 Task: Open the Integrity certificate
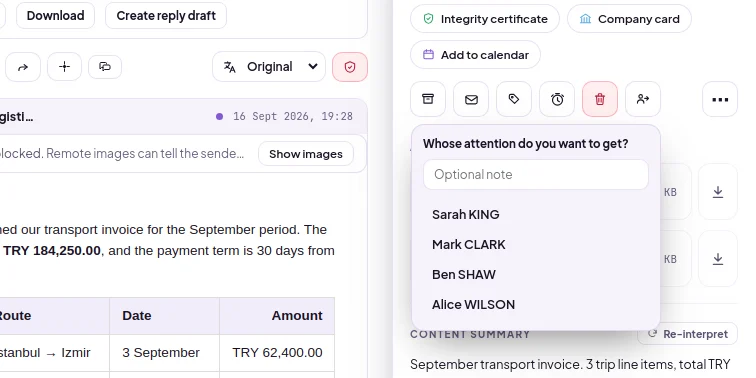coord(485,19)
